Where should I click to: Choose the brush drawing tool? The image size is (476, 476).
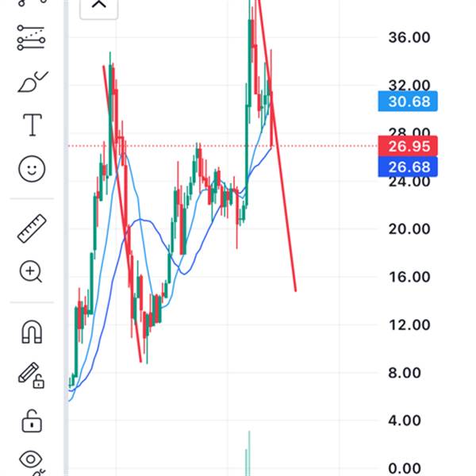pyautogui.click(x=33, y=82)
